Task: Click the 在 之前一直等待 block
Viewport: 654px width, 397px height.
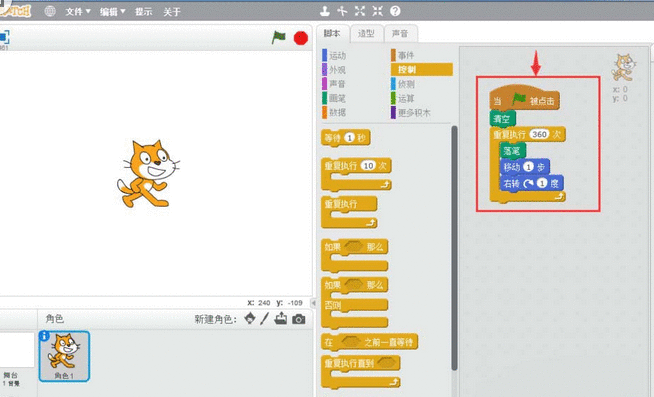Action: click(369, 342)
